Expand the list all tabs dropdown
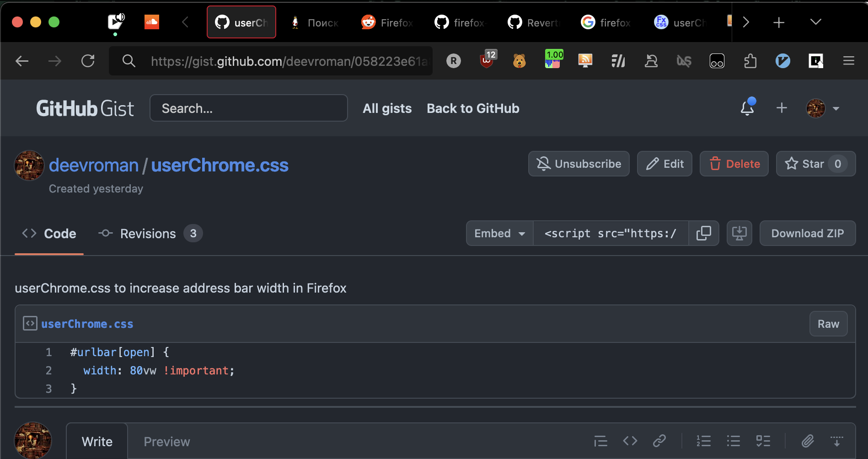The width and height of the screenshot is (868, 459). coord(815,22)
